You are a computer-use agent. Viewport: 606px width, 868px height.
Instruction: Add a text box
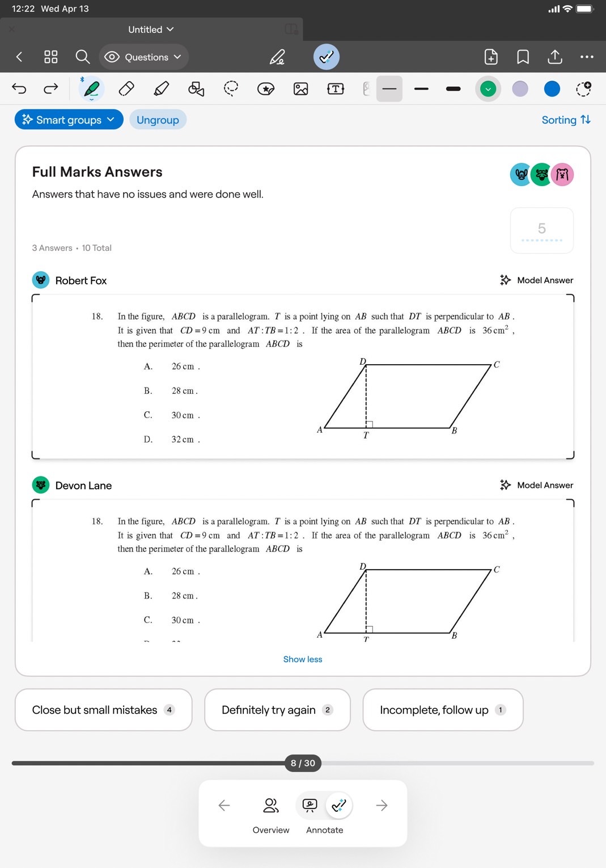(336, 89)
